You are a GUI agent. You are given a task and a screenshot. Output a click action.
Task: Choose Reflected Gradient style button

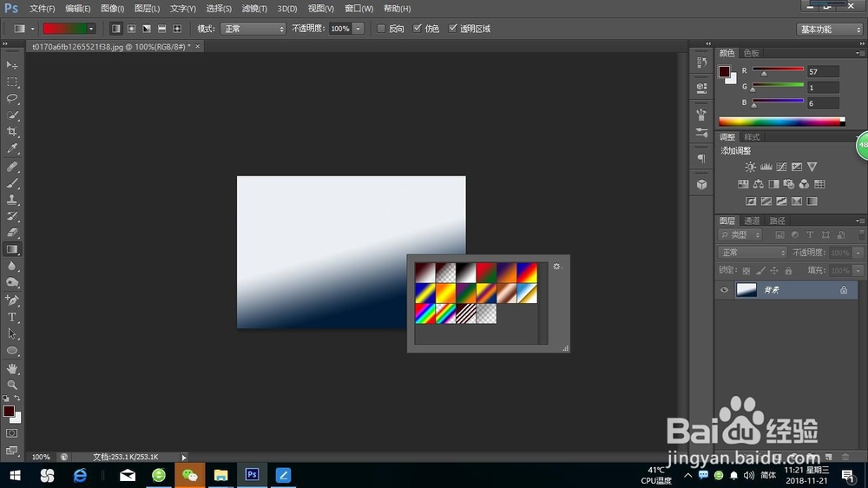click(x=161, y=29)
